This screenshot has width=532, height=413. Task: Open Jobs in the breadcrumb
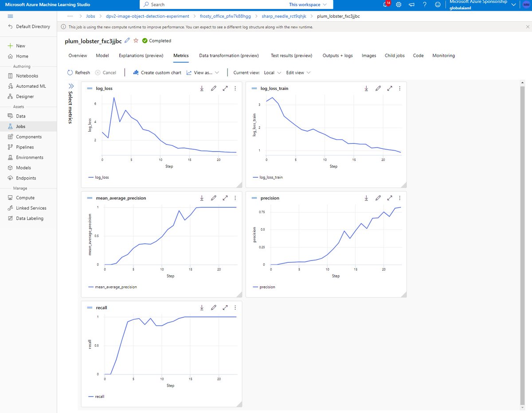(x=91, y=16)
